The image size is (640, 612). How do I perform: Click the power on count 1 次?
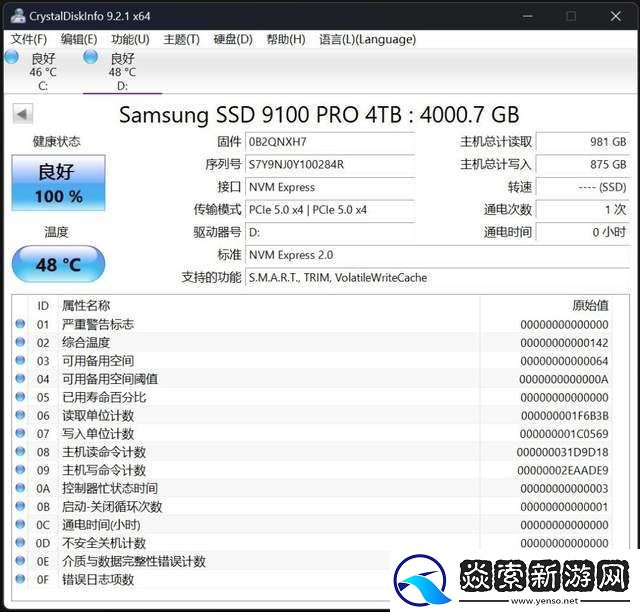point(583,210)
